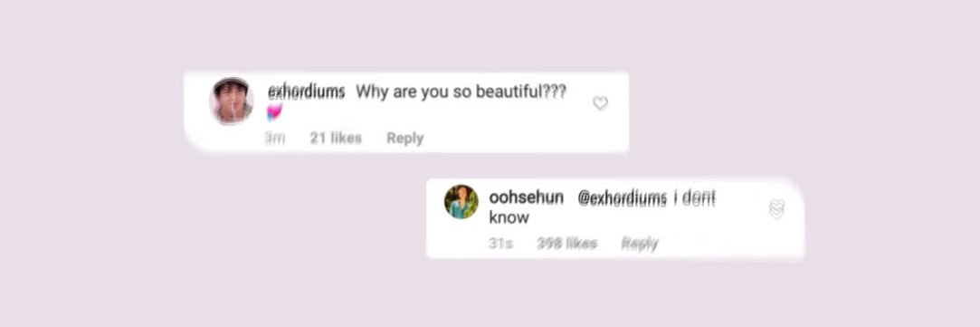Like the exhordiums comment with the heart icon
The image size is (980, 327).
tap(600, 103)
